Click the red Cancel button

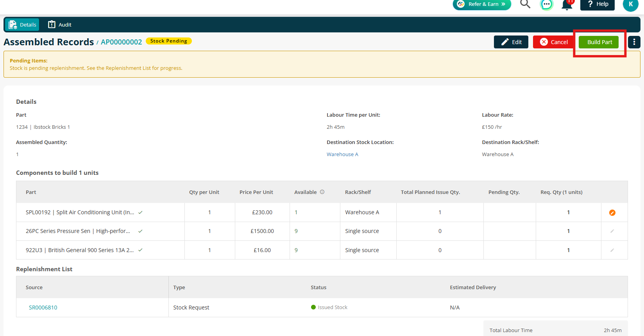(554, 42)
